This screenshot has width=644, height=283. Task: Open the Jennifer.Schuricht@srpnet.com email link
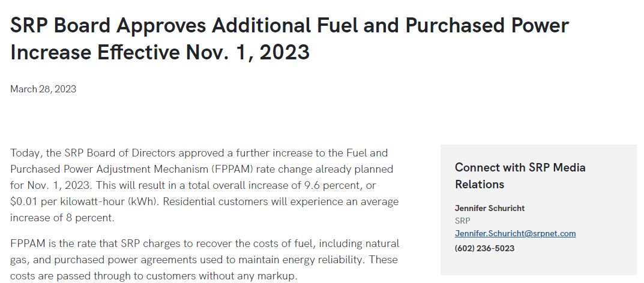[x=515, y=233]
